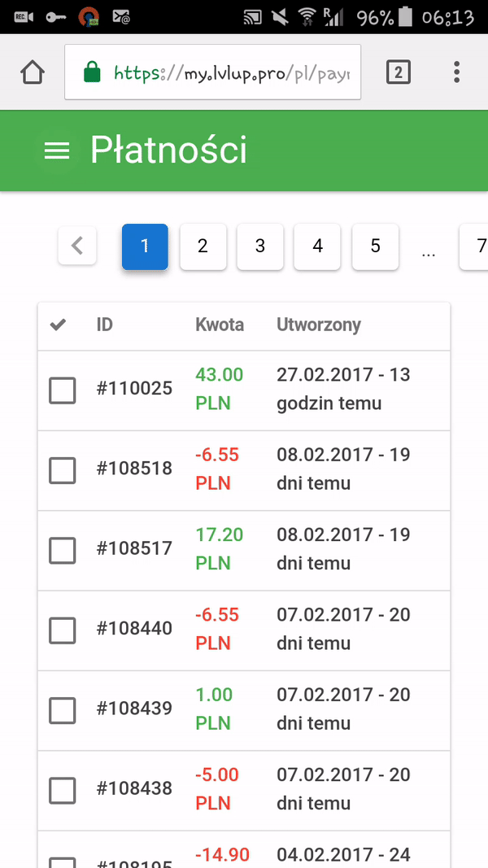Tick the checkbox next to #108439
This screenshot has width=488, height=868.
[x=63, y=710]
